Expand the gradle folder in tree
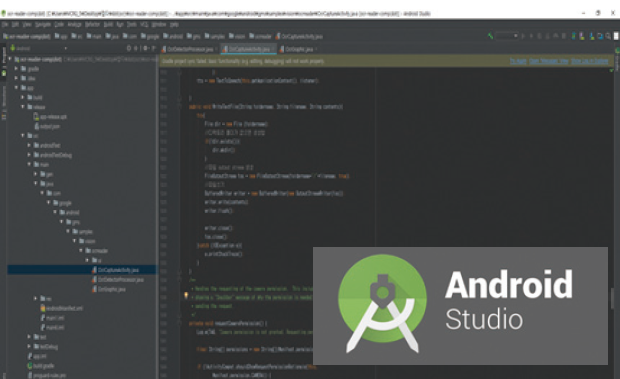The image size is (620, 379). [17, 68]
